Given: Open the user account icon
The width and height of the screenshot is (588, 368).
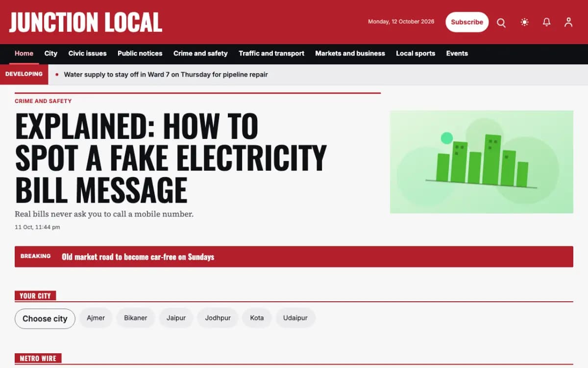Looking at the screenshot, I should 568,22.
